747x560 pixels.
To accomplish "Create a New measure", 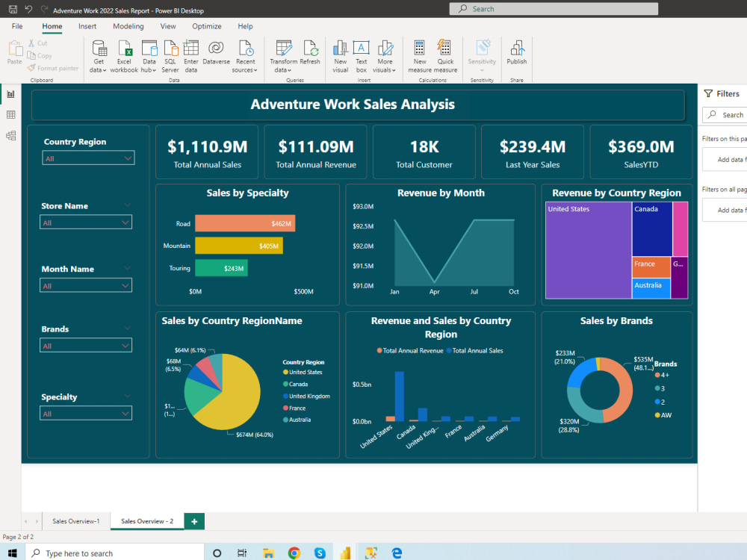I will click(420, 56).
